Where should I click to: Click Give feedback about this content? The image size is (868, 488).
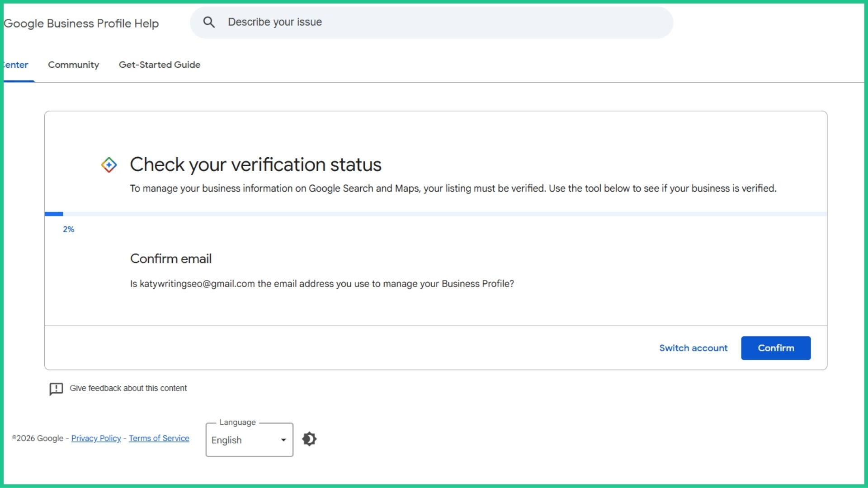tap(128, 388)
